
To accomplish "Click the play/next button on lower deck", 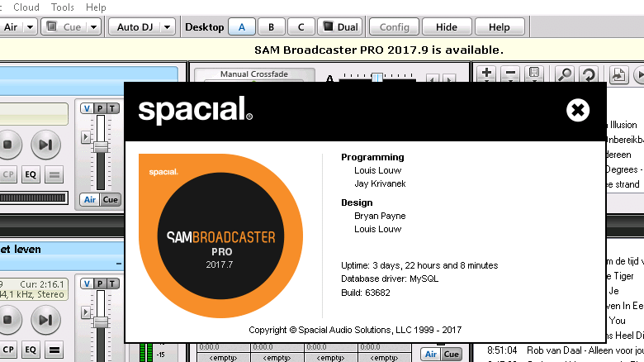I will click(45, 320).
